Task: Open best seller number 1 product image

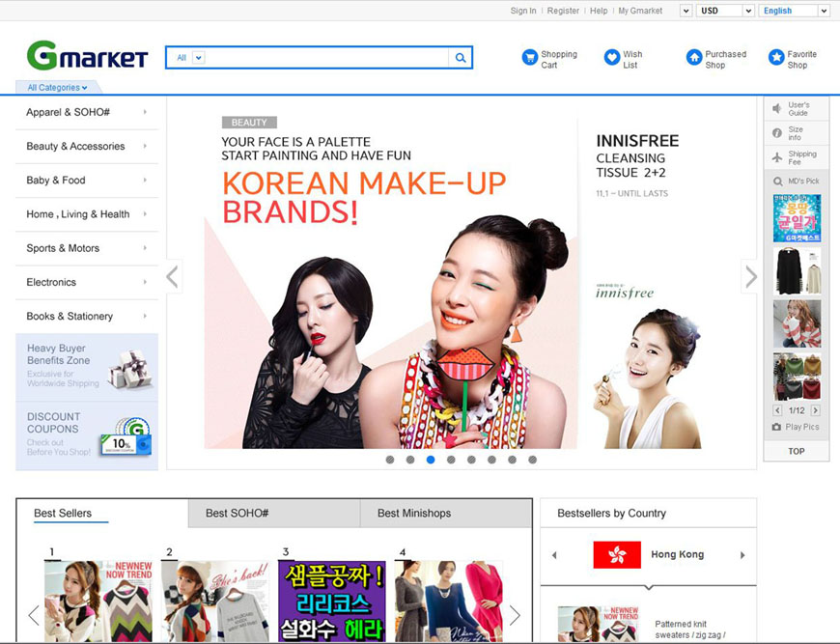Action: 98,602
